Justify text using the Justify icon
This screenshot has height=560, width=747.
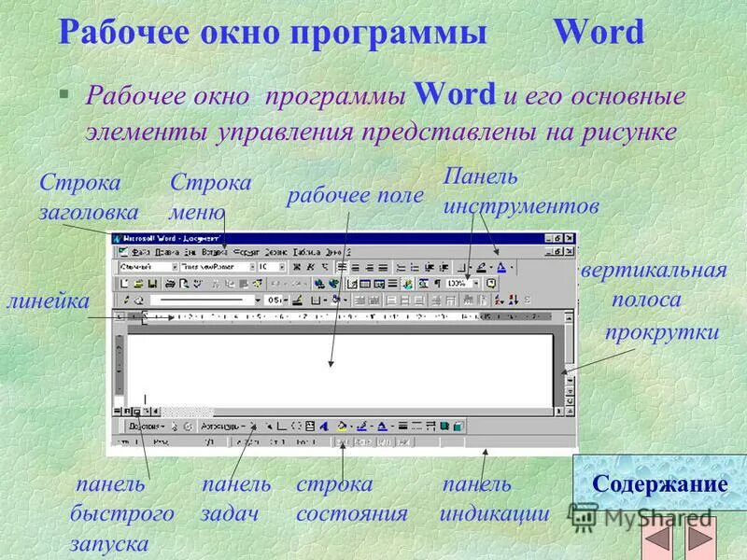(383, 268)
